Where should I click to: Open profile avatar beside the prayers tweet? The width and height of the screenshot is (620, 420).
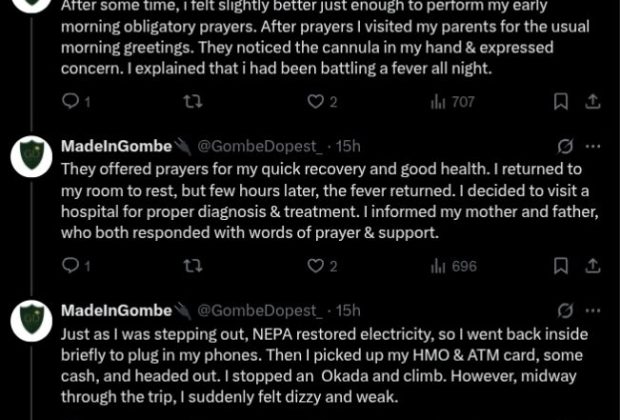pyautogui.click(x=31, y=156)
